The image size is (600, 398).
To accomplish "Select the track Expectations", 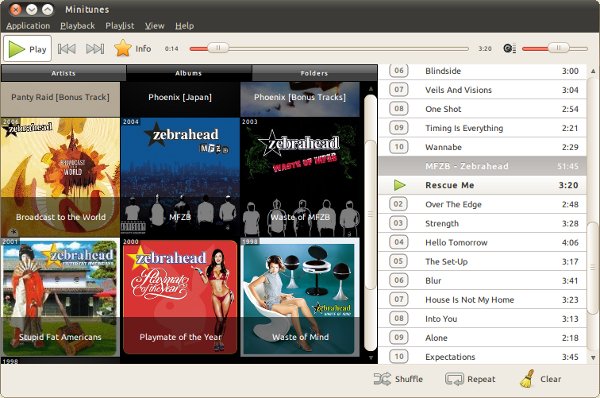I will click(x=482, y=357).
